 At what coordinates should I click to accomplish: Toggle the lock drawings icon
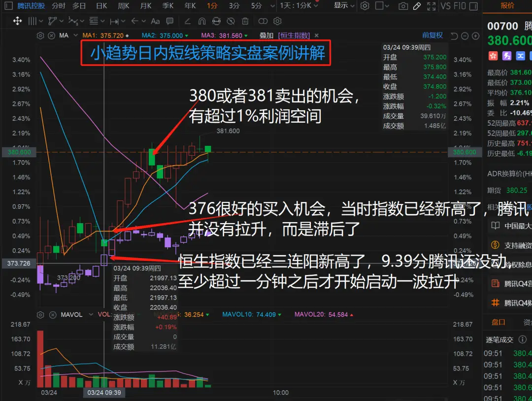(216, 21)
